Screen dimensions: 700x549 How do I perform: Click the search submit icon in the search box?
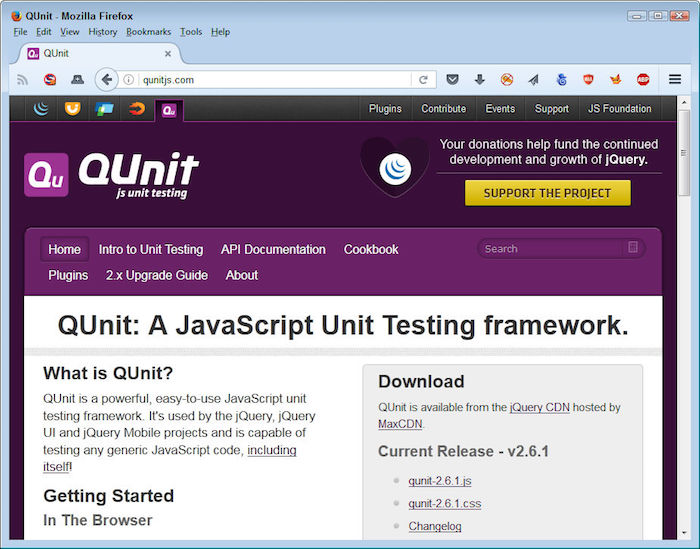click(633, 247)
